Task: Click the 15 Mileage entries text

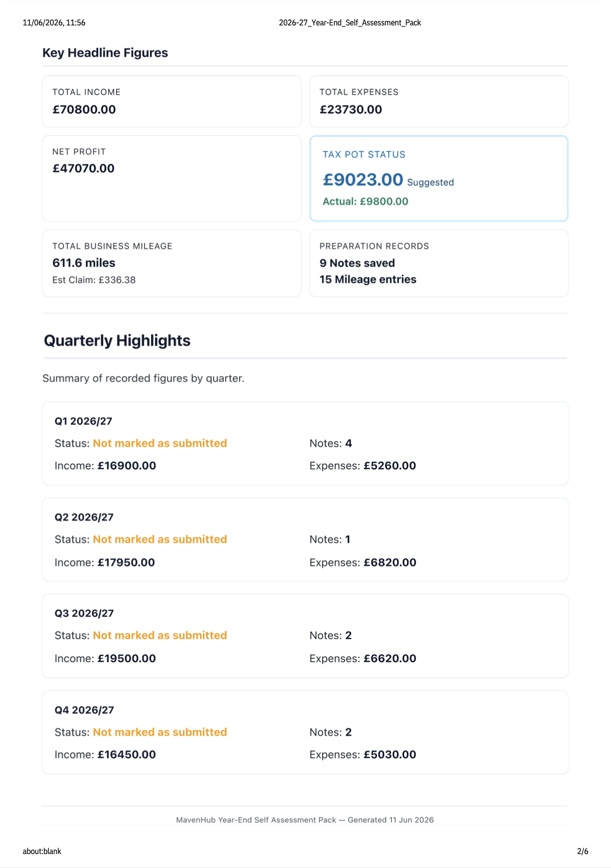Action: tap(368, 280)
